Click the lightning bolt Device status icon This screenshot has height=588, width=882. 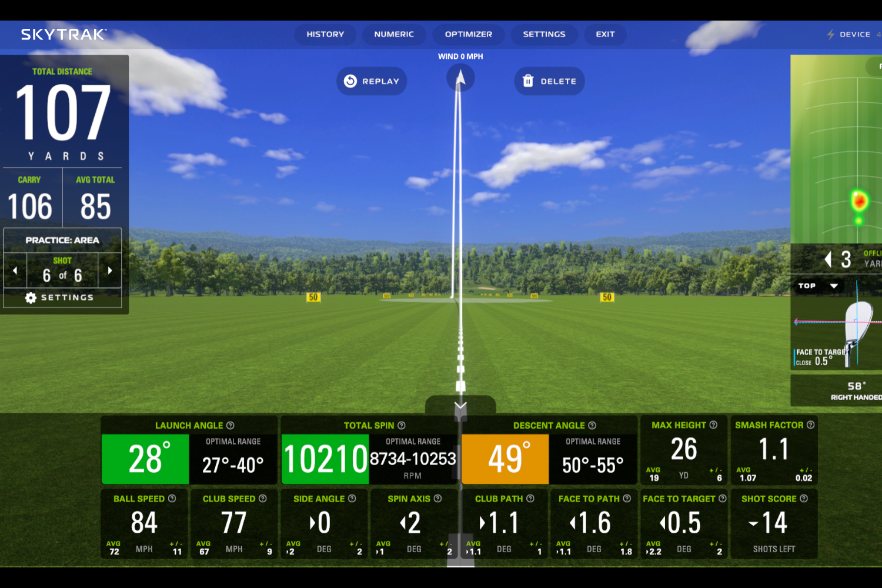(x=830, y=34)
